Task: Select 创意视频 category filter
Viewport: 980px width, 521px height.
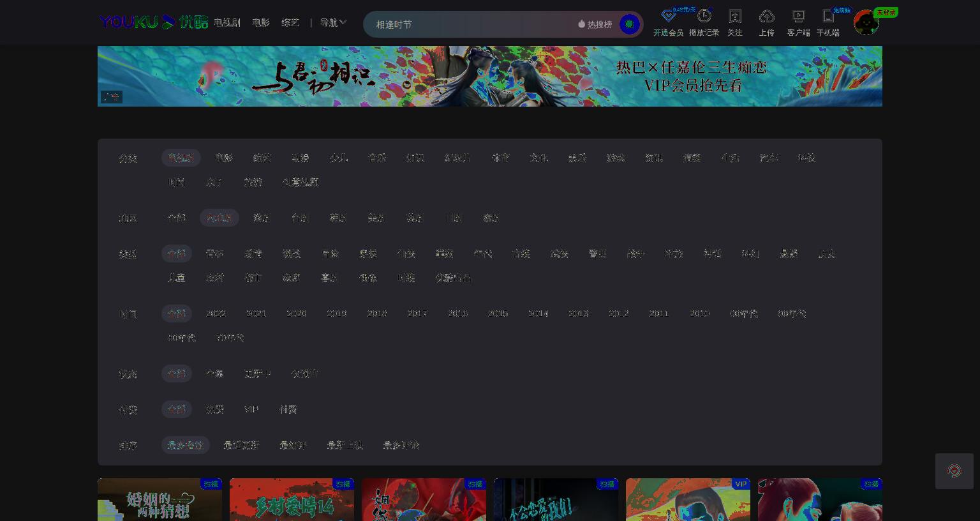Action: pos(301,182)
